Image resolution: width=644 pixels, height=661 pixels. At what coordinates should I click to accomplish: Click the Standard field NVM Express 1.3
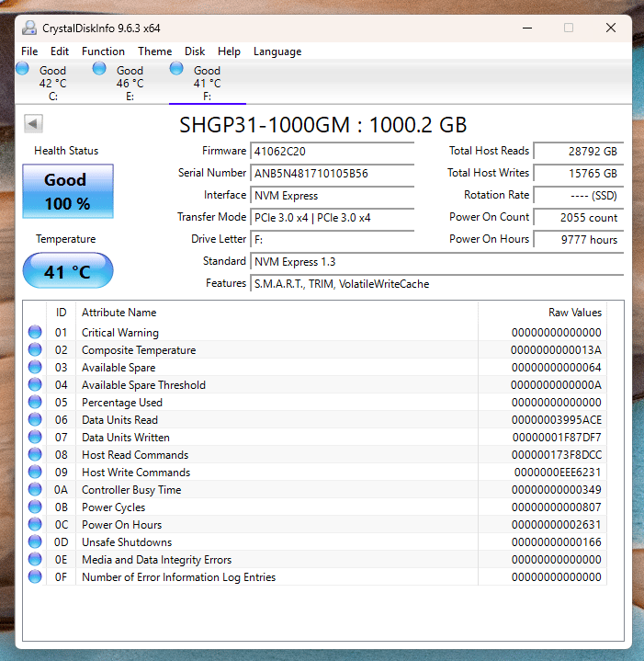[x=436, y=262]
